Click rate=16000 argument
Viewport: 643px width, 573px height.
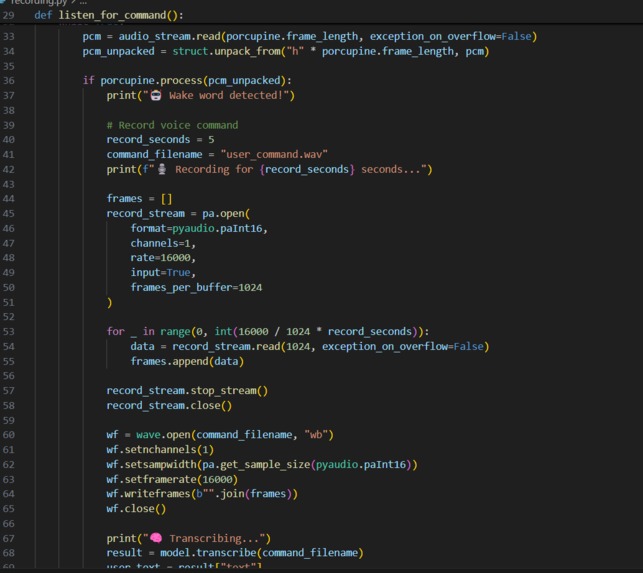pos(160,258)
